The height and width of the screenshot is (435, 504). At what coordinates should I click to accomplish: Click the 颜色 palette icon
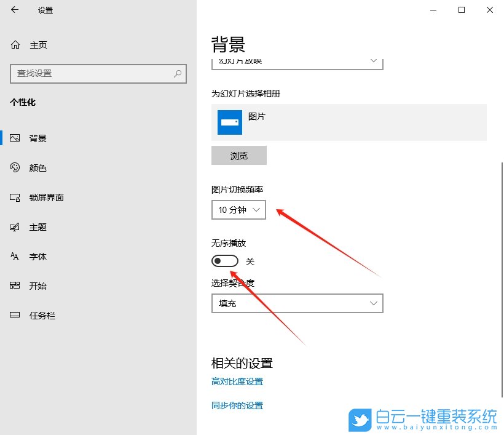(15, 167)
